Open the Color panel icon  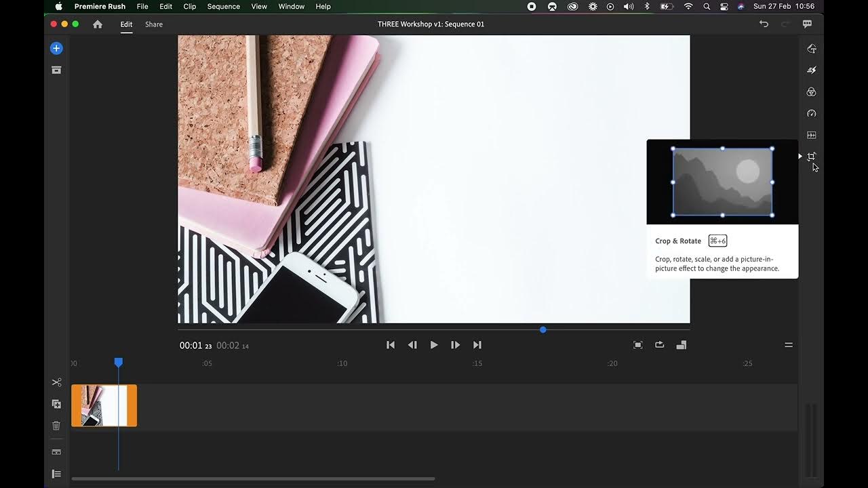[811, 92]
